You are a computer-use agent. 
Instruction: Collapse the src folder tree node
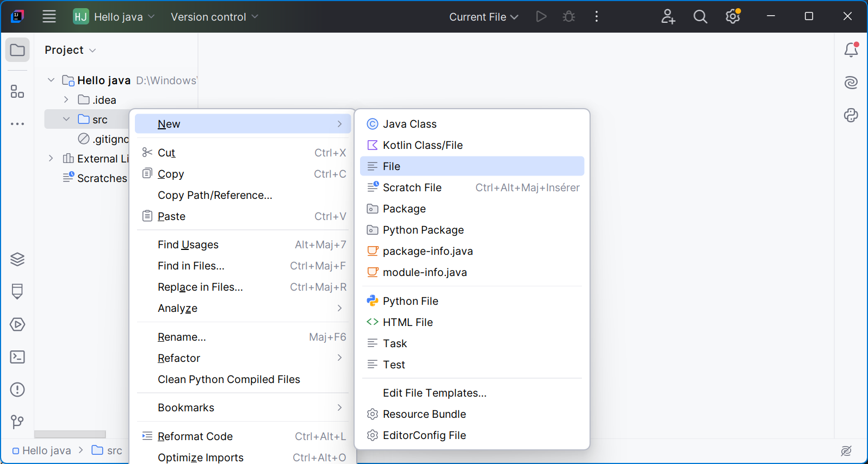pos(66,119)
